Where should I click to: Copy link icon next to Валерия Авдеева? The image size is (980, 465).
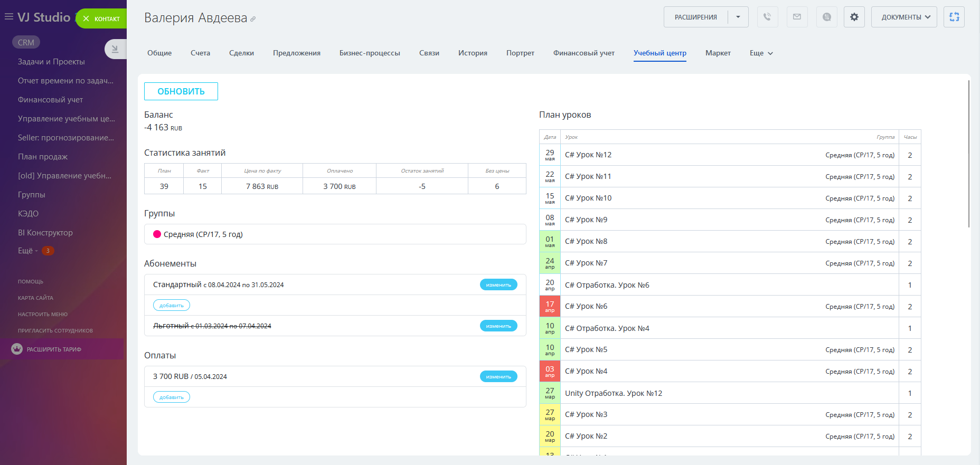[x=253, y=19]
